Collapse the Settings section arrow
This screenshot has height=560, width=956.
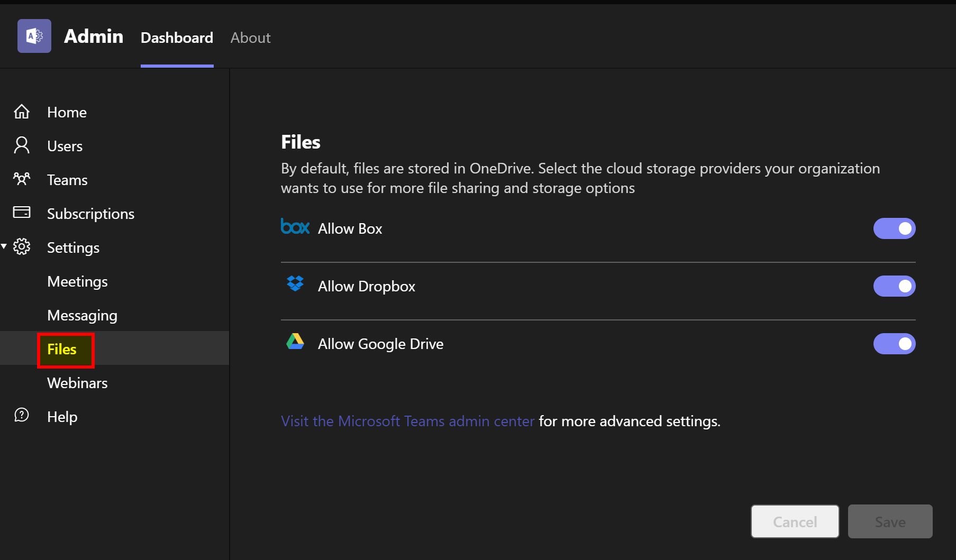pos(4,246)
